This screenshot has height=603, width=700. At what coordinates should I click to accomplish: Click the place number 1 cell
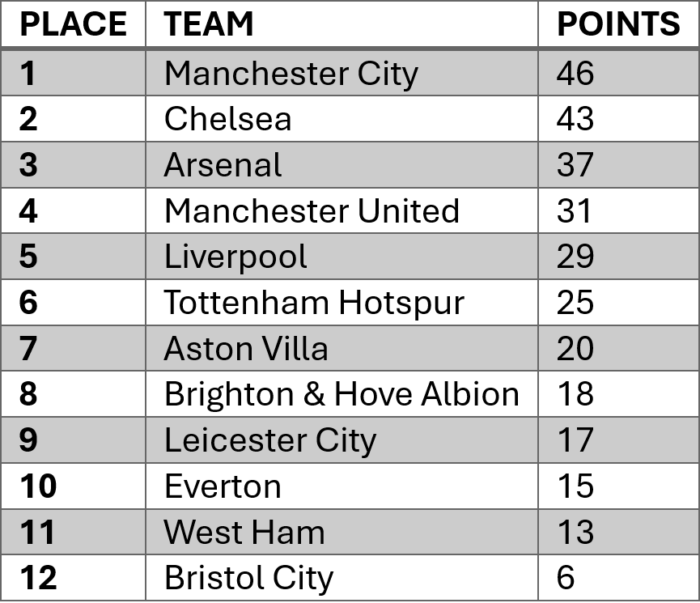[x=28, y=74]
